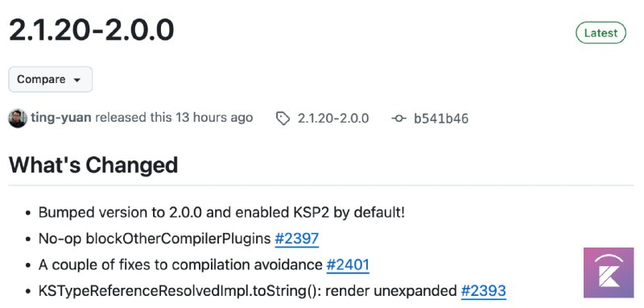Click the KSTypeReferenceResolvedImpl.toString() item text
This screenshot has width=644, height=308.
(248, 291)
